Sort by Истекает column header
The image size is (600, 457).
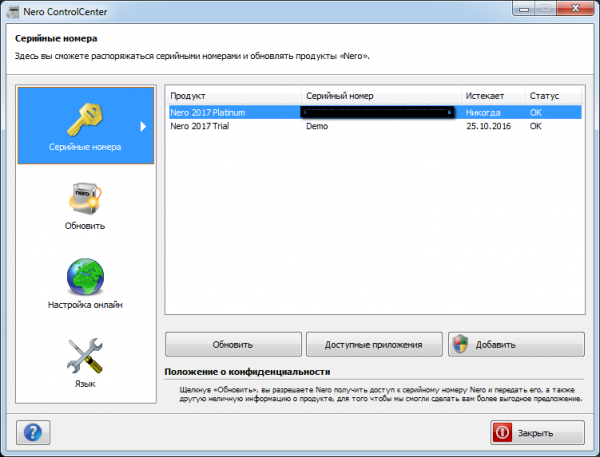coord(493,96)
